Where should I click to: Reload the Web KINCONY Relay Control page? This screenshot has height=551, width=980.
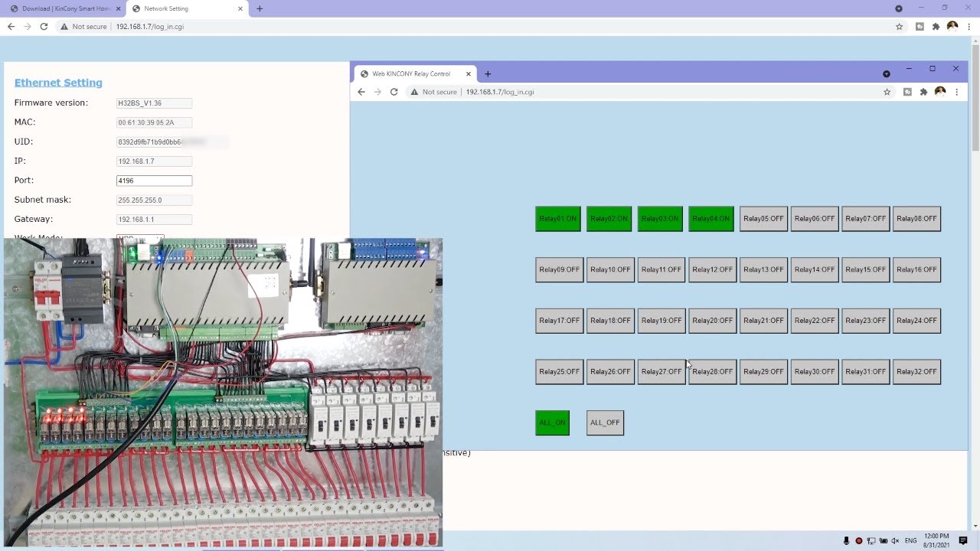(394, 92)
